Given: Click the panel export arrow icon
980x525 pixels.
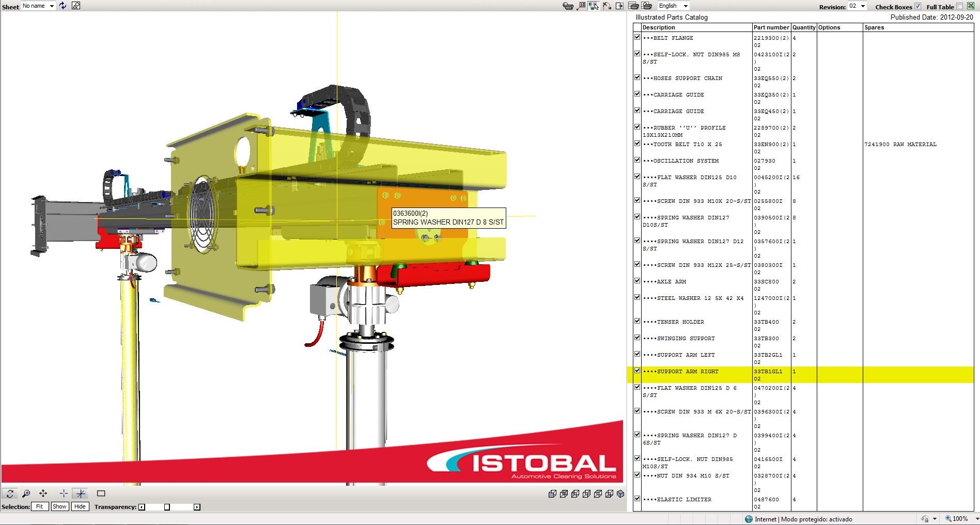Looking at the screenshot, I should coord(619,6).
